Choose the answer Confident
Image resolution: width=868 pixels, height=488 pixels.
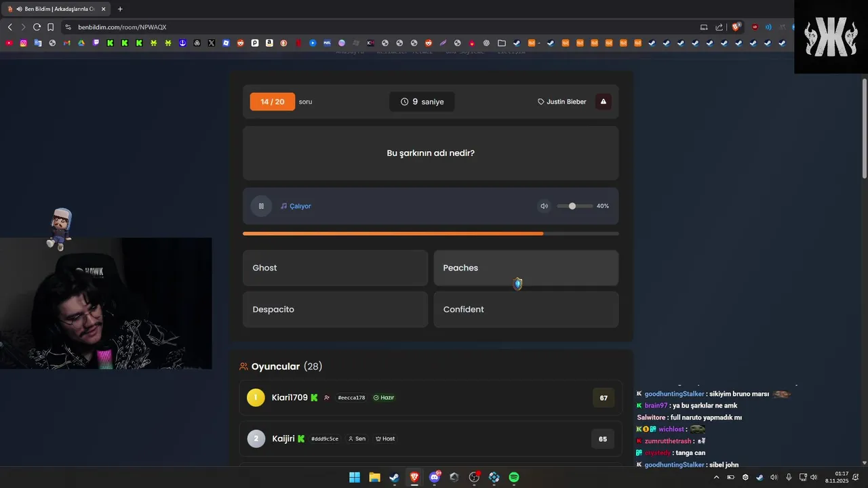tap(526, 309)
